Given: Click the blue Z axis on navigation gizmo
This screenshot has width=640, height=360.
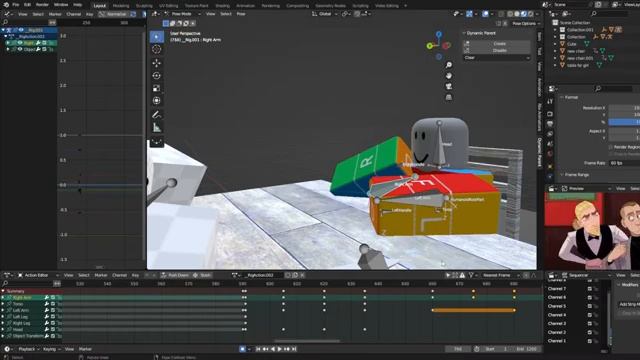Looking at the screenshot, I should tap(439, 34).
